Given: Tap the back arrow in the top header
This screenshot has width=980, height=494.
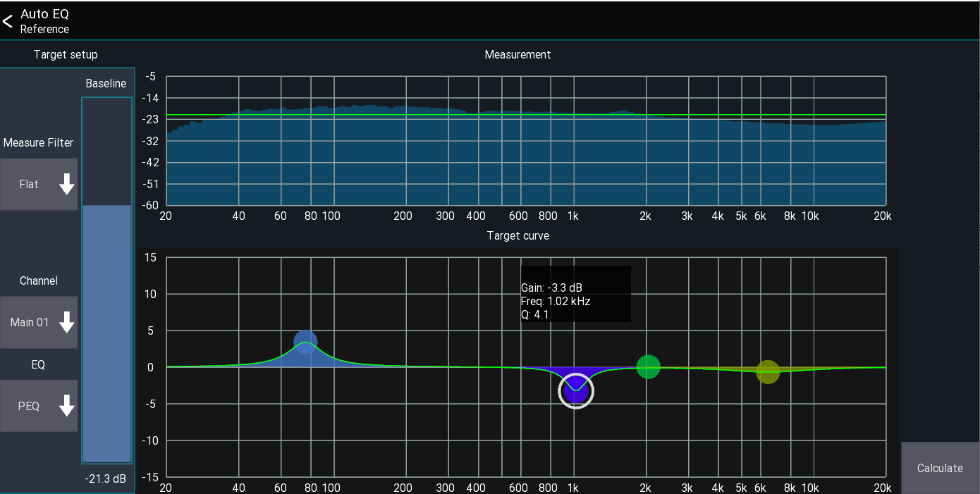Looking at the screenshot, I should click(x=8, y=20).
